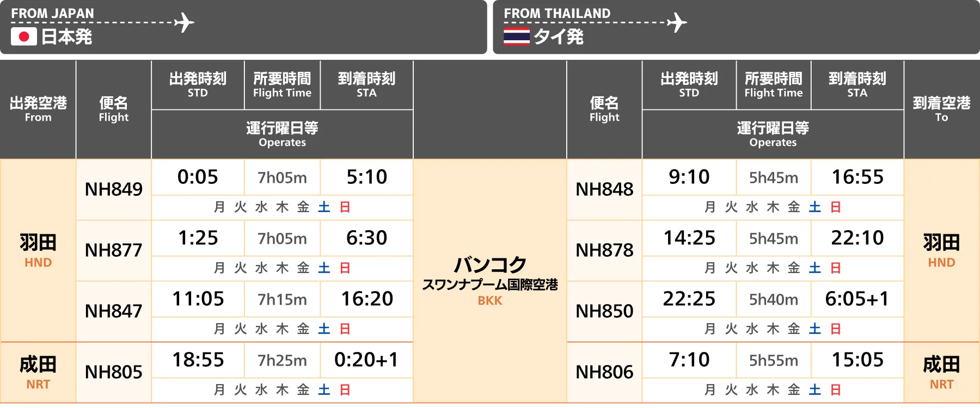Image resolution: width=980 pixels, height=408 pixels.
Task: Click the 6:05+1 arrival time for NH850
Action: (857, 299)
